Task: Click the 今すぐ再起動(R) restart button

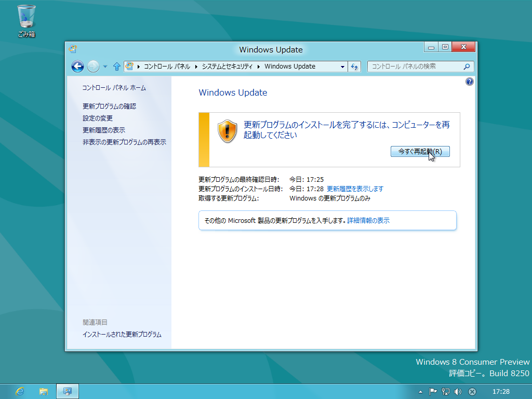Action: click(420, 151)
